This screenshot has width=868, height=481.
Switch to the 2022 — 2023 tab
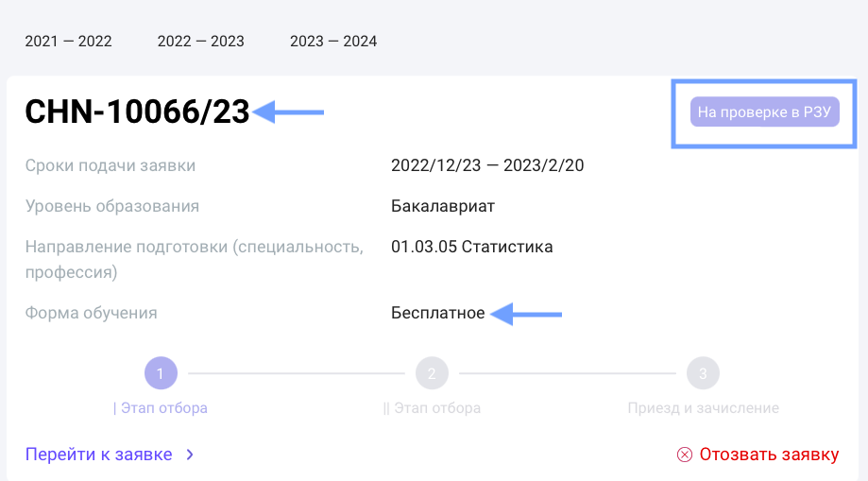point(200,42)
